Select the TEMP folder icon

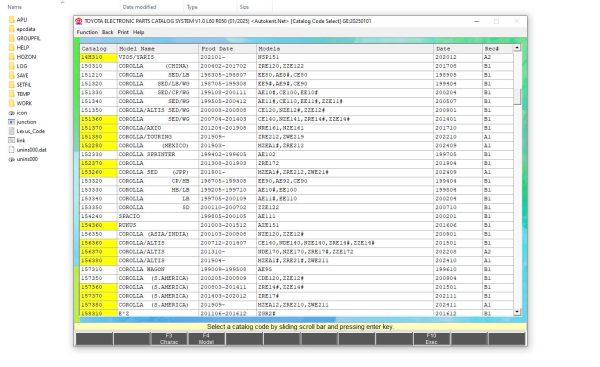pos(11,94)
